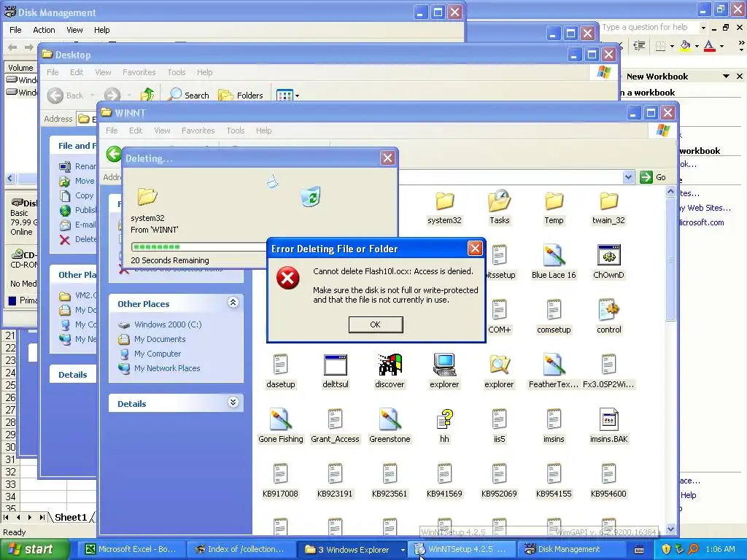Open My Network Places in WINNT sidebar
The image size is (747, 560).
167,368
